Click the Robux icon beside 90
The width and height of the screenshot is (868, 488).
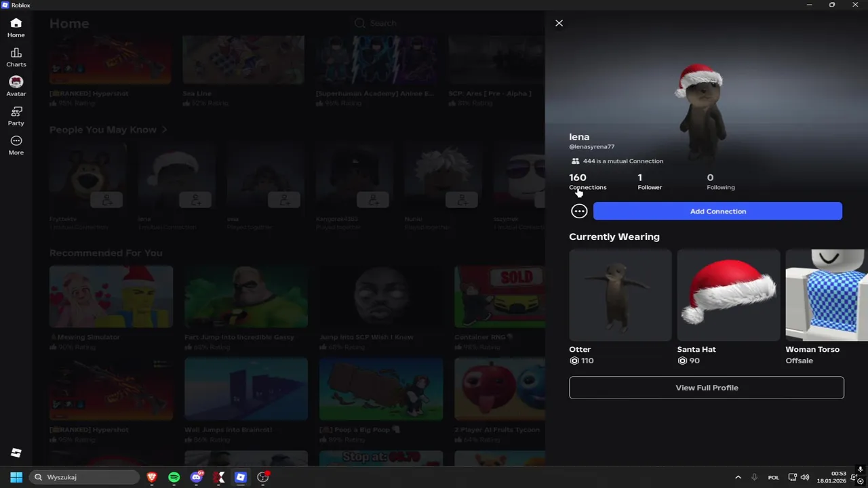coord(682,361)
